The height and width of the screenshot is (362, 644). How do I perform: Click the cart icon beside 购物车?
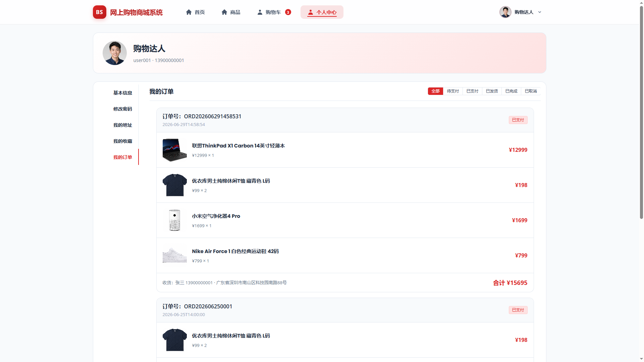point(260,12)
